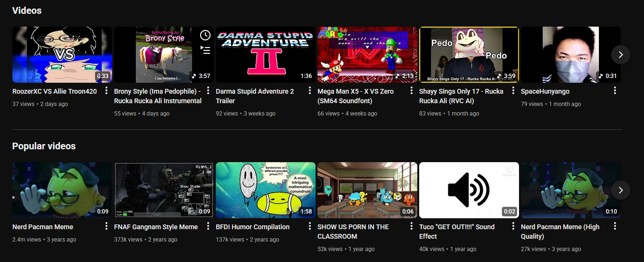Click the Videos section heading

27,10
